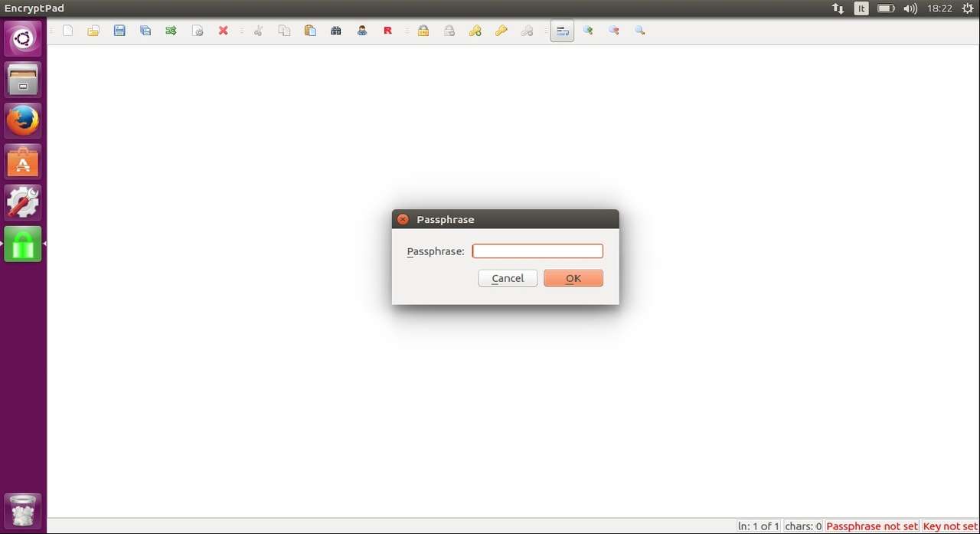Click the person icon in toolbar
This screenshot has height=534, width=980.
[362, 31]
